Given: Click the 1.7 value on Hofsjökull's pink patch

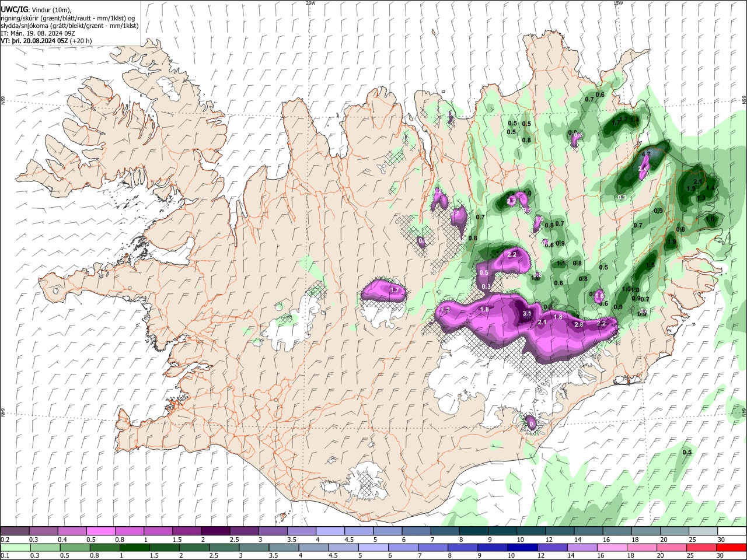Looking at the screenshot, I should click(x=395, y=290).
